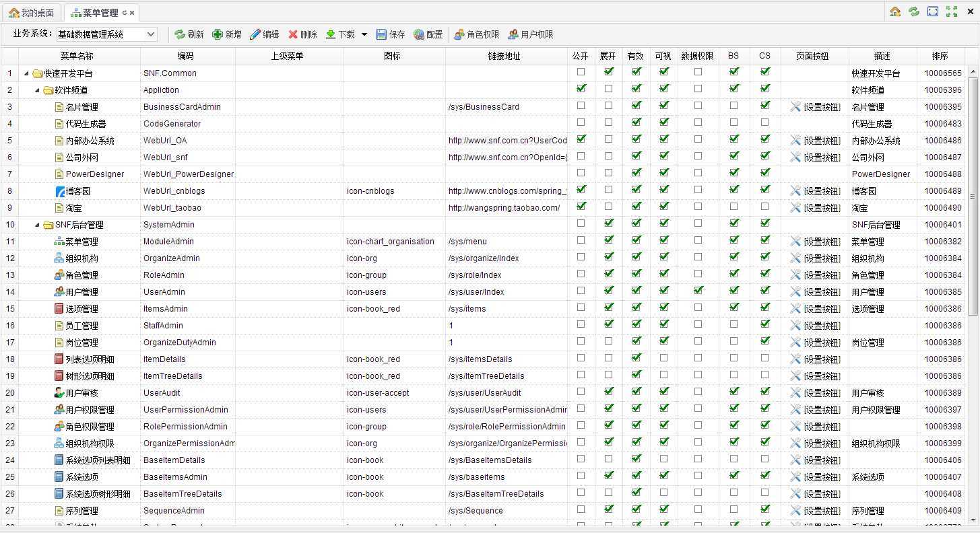Click the red X 删除 icon
This screenshot has height=533, width=980.
pos(293,34)
